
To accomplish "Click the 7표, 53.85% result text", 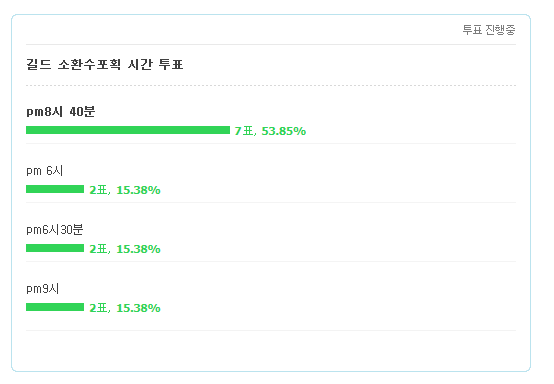I will tap(270, 131).
